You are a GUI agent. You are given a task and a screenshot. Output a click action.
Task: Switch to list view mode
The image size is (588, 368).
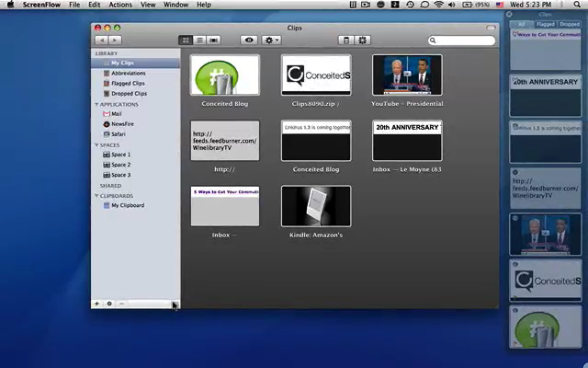(199, 40)
